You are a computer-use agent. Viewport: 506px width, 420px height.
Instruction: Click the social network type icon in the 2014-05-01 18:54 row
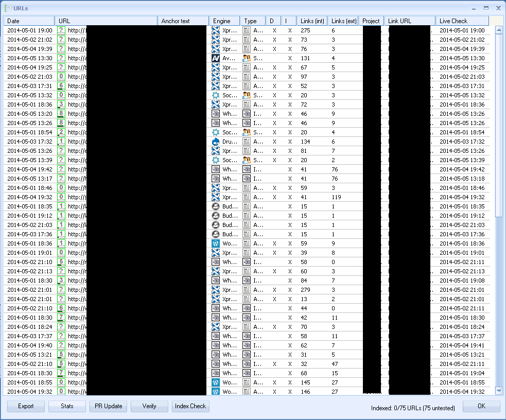[247, 132]
